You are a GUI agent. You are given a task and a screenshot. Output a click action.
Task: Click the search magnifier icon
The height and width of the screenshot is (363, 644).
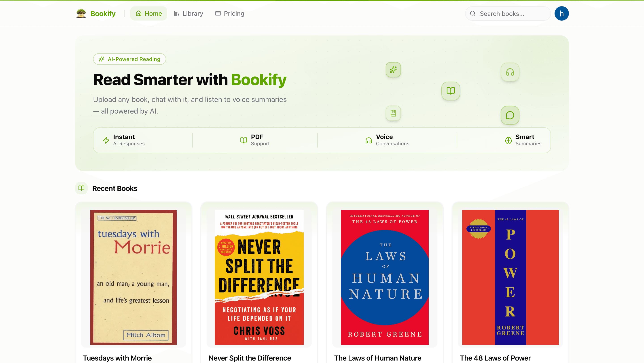pyautogui.click(x=473, y=13)
